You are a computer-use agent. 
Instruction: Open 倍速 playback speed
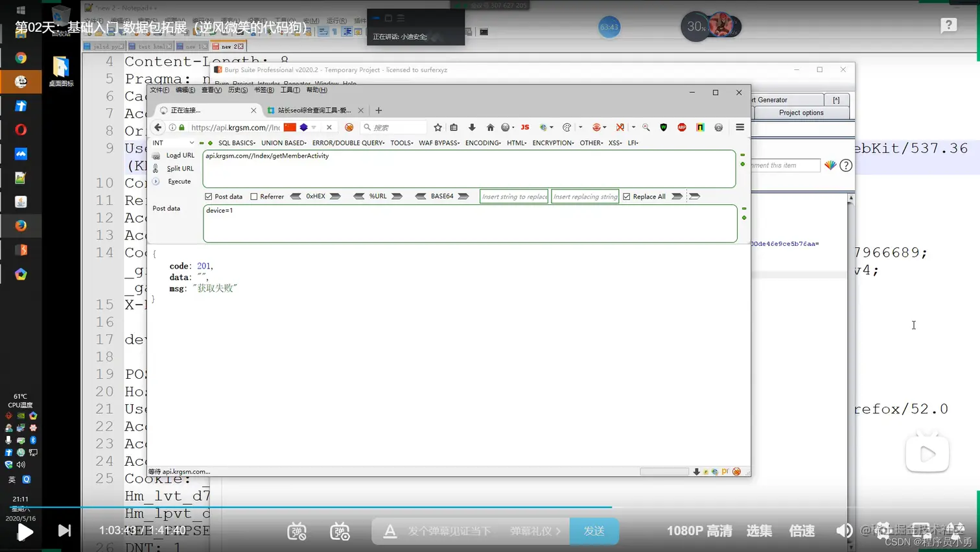[802, 531]
